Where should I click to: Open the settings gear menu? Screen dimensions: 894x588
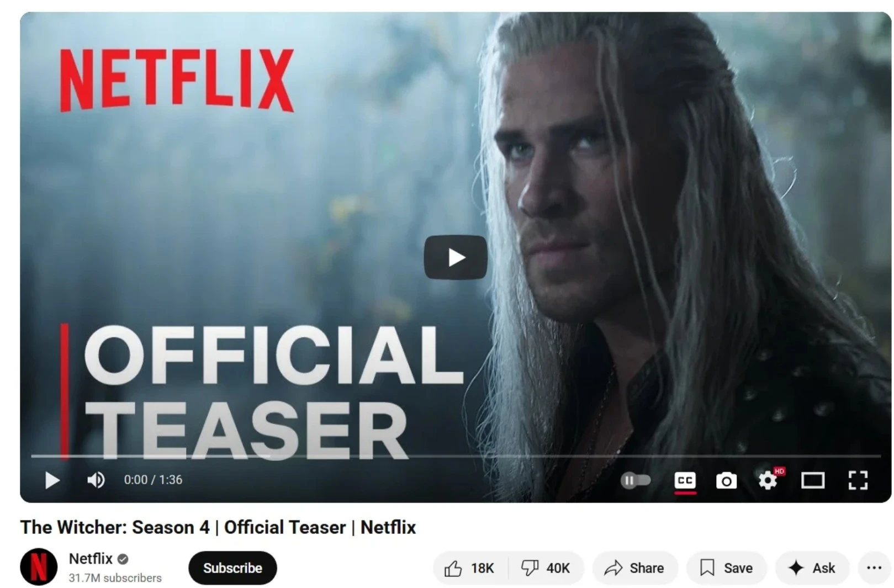pyautogui.click(x=768, y=480)
